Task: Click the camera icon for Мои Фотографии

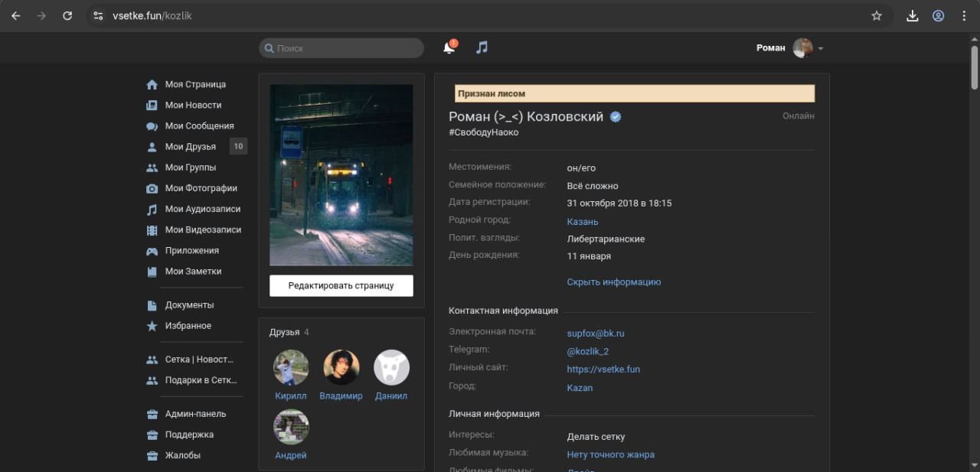Action: point(152,188)
